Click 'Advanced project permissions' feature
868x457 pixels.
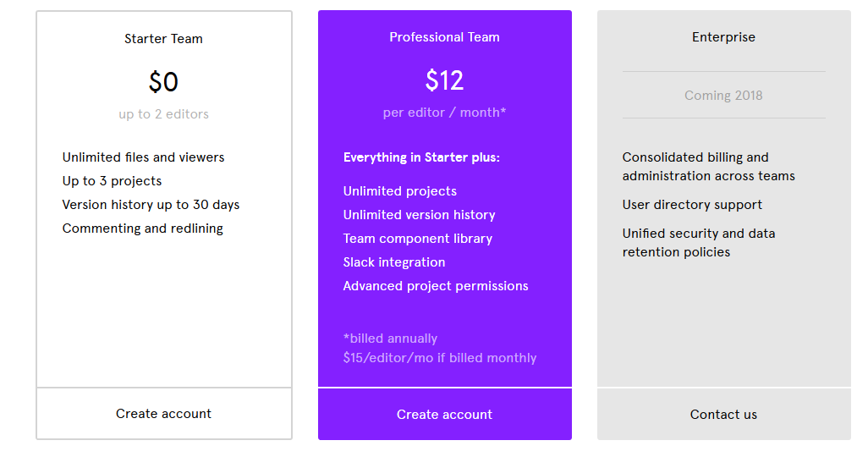[436, 286]
